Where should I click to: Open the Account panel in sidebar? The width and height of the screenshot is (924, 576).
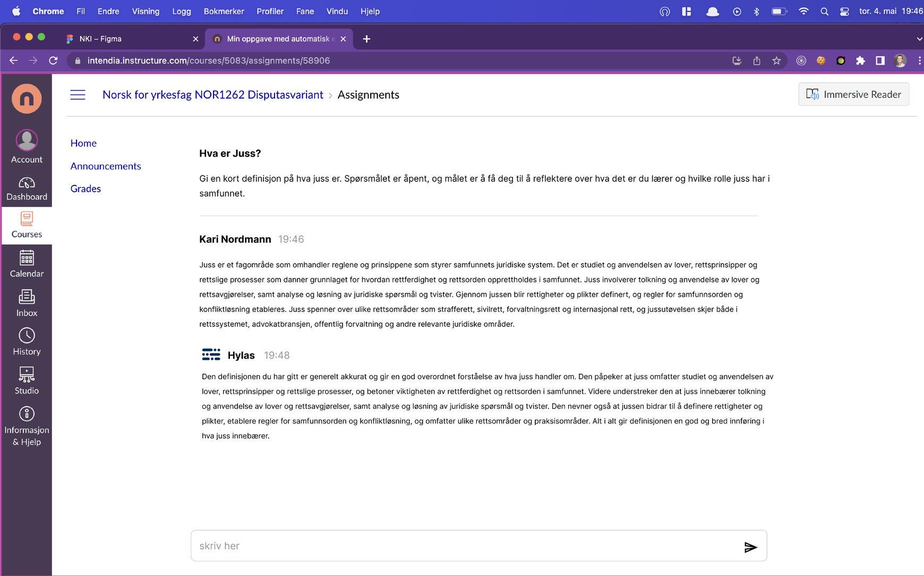[26, 146]
